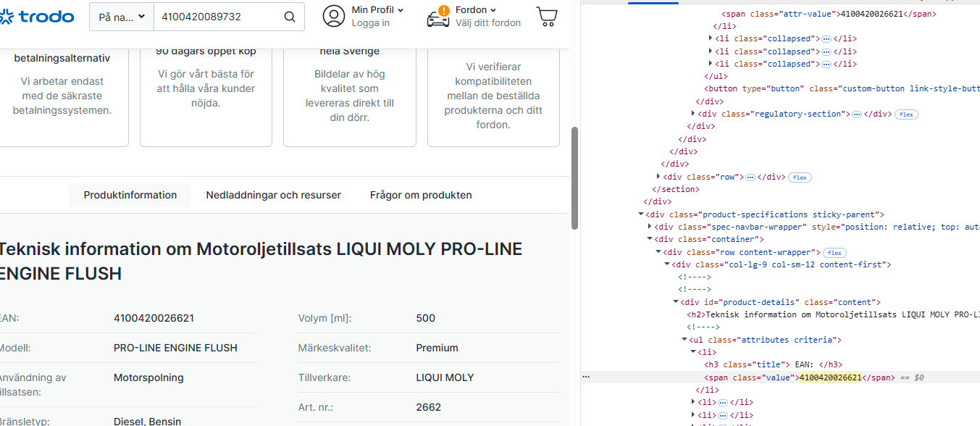Click the Diesel, Bensin fuel type value
The image size is (980, 426).
[147, 421]
